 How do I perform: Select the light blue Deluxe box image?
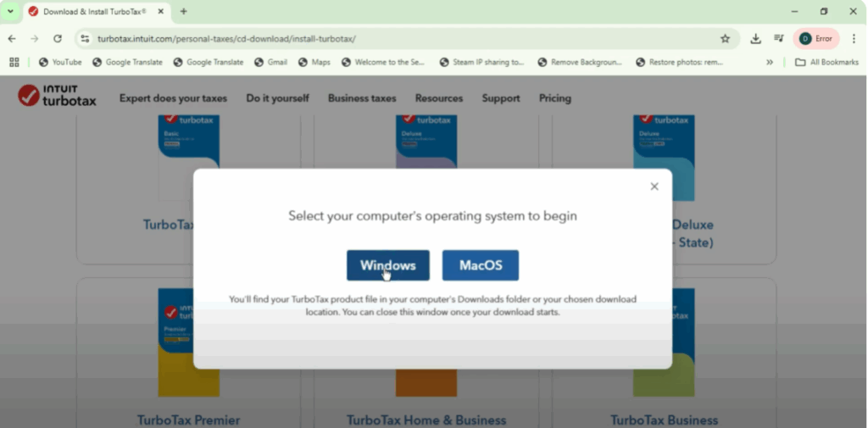click(664, 158)
